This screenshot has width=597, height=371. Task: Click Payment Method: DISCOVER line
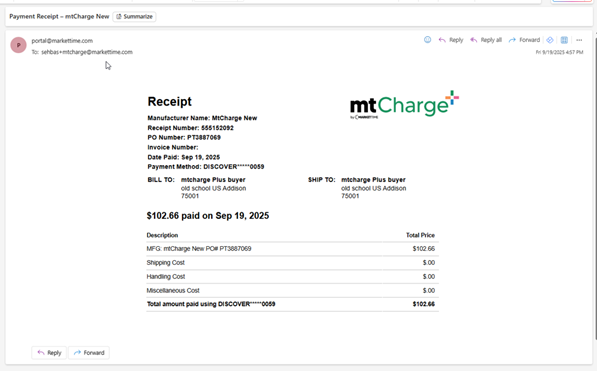[206, 167]
